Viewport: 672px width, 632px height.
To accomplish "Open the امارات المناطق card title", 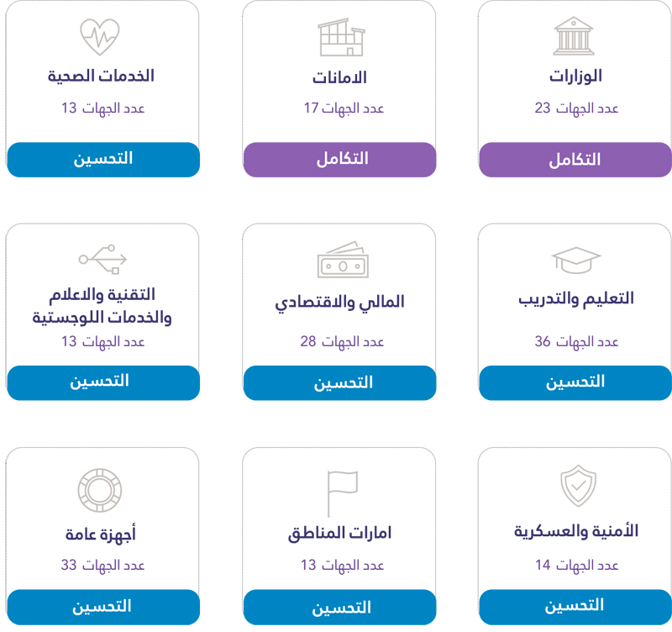I will click(339, 534).
